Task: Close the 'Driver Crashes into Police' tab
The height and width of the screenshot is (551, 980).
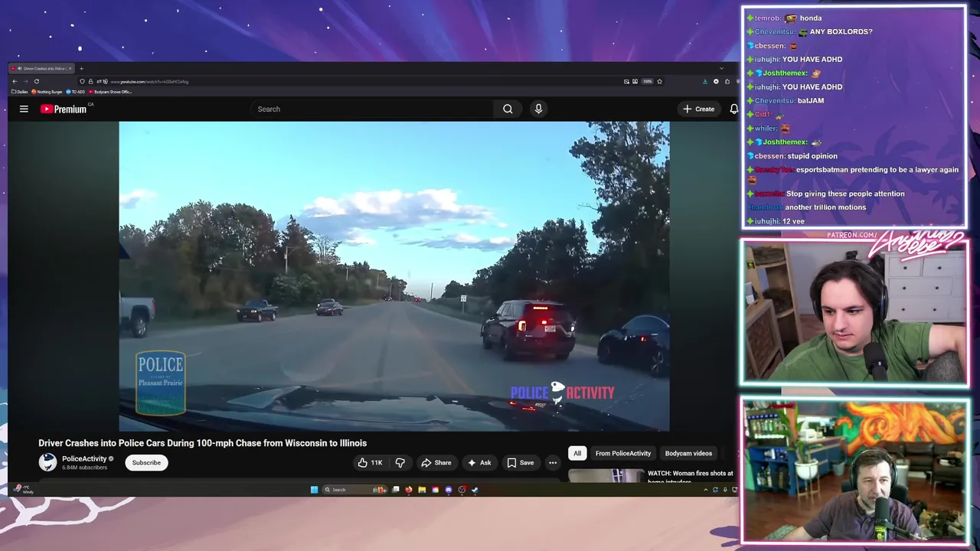Action: coord(70,68)
